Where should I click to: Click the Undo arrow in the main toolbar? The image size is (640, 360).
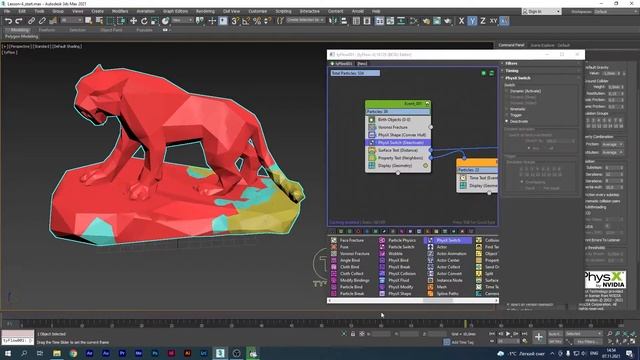coord(8,20)
